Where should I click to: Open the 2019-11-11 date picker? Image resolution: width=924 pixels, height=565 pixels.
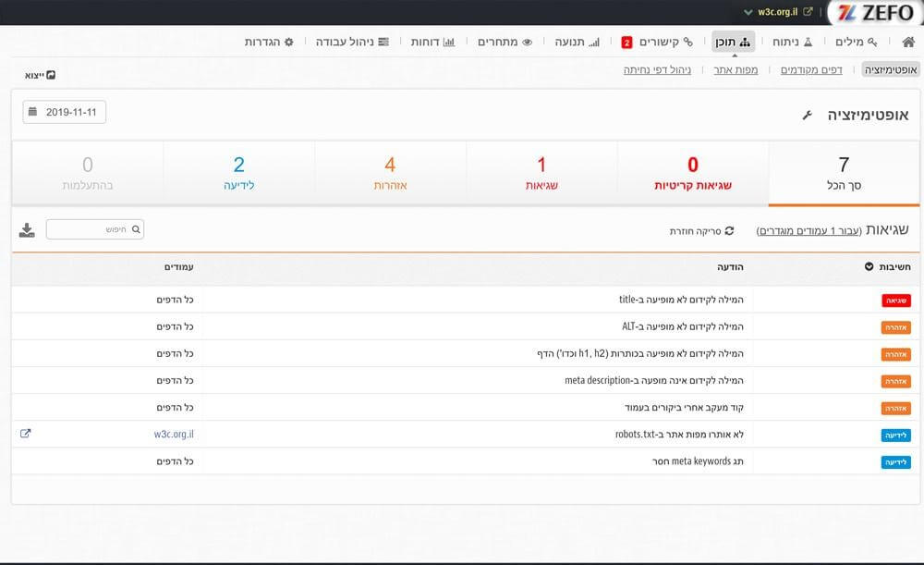65,112
